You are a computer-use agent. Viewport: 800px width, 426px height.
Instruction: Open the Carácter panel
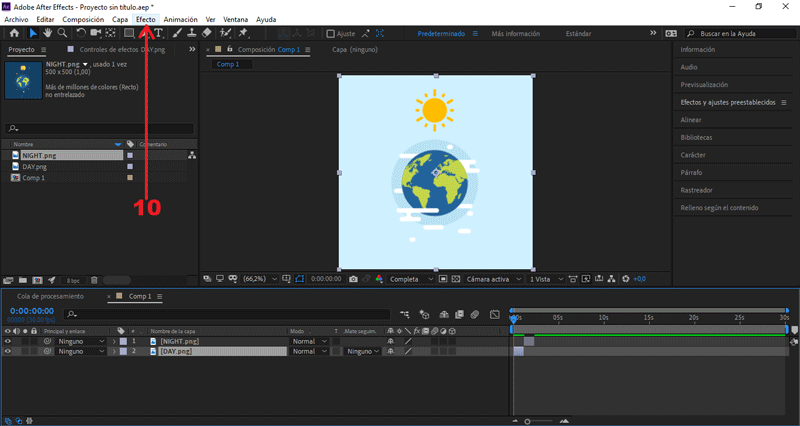coord(693,155)
